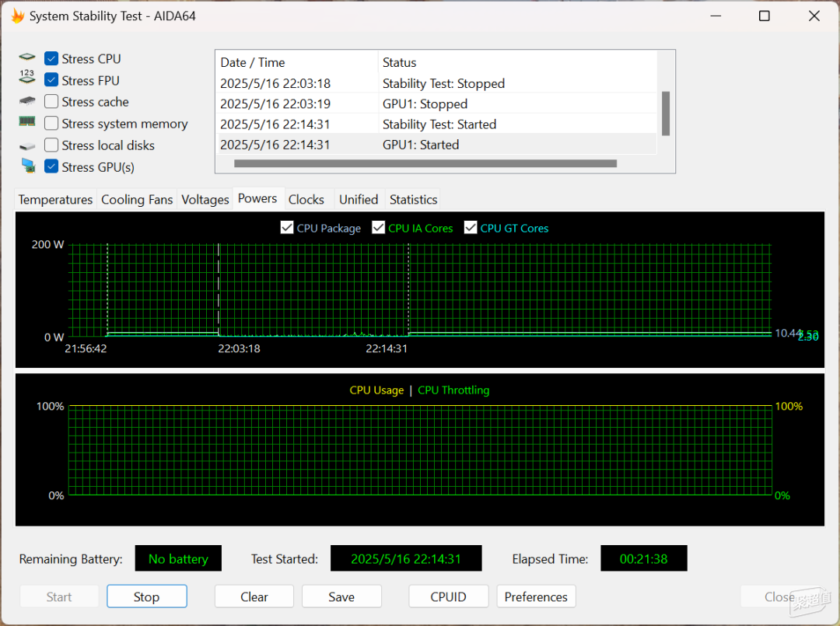Click the elapsed time value 00:21:38
Viewport: 840px width, 626px height.
point(644,558)
